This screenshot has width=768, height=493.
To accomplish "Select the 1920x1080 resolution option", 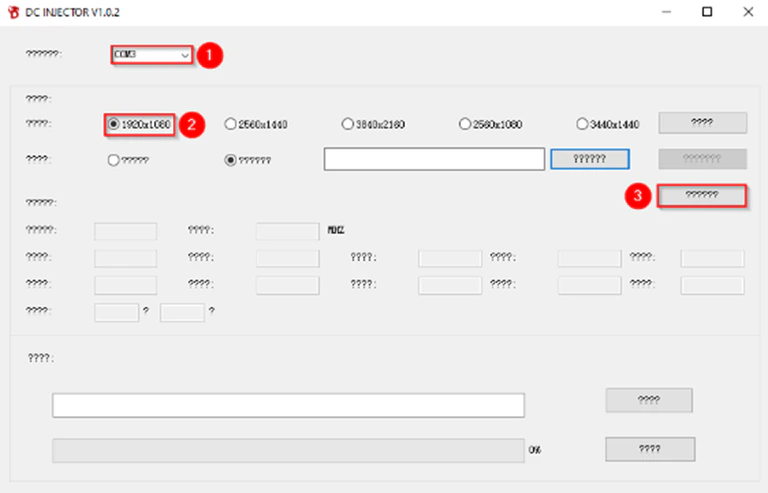I will click(140, 124).
